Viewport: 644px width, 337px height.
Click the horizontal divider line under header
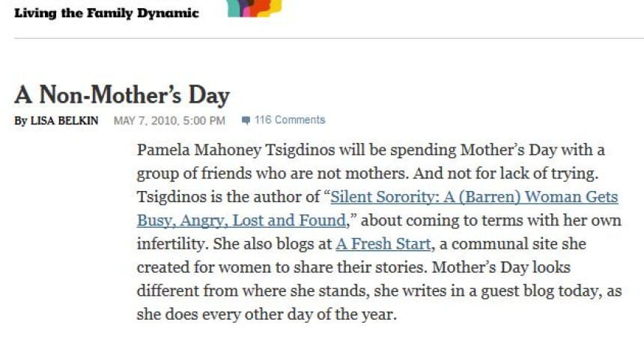tap(329, 38)
